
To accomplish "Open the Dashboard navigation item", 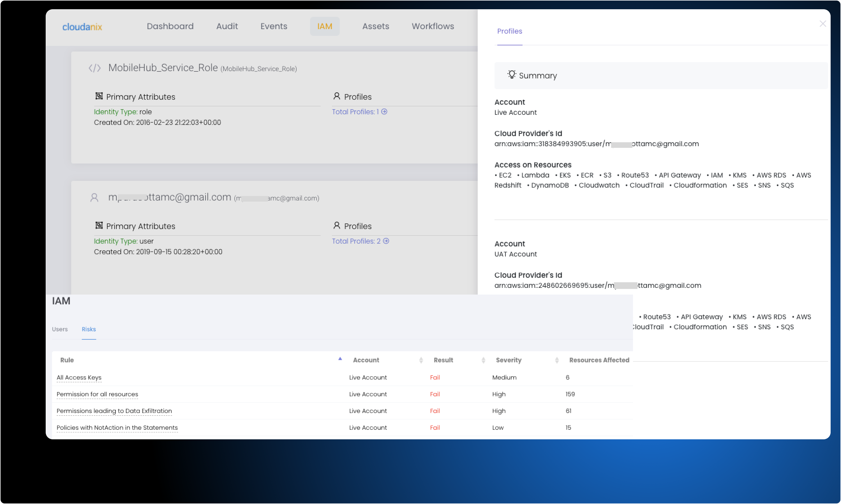I will (x=170, y=26).
